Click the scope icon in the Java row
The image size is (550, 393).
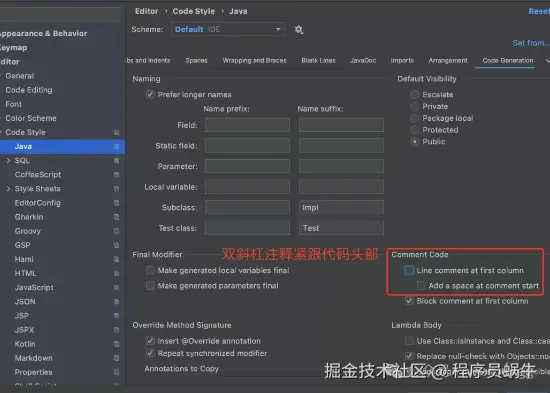[x=116, y=146]
